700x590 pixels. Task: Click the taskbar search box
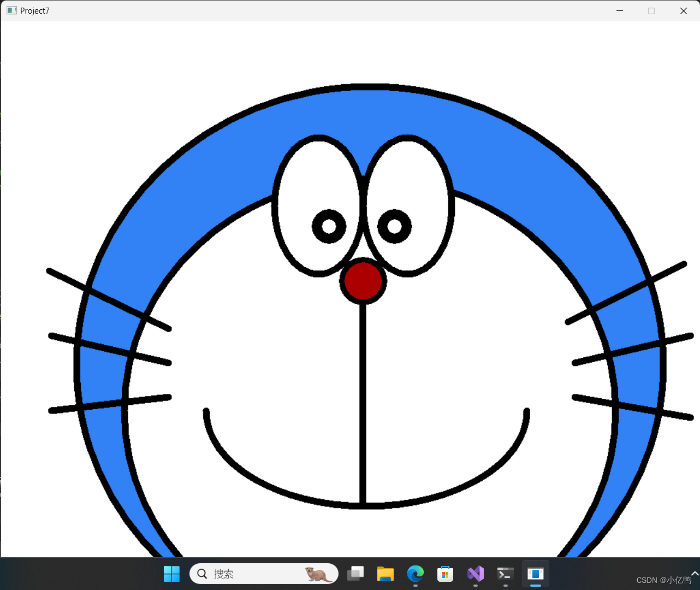coord(264,574)
